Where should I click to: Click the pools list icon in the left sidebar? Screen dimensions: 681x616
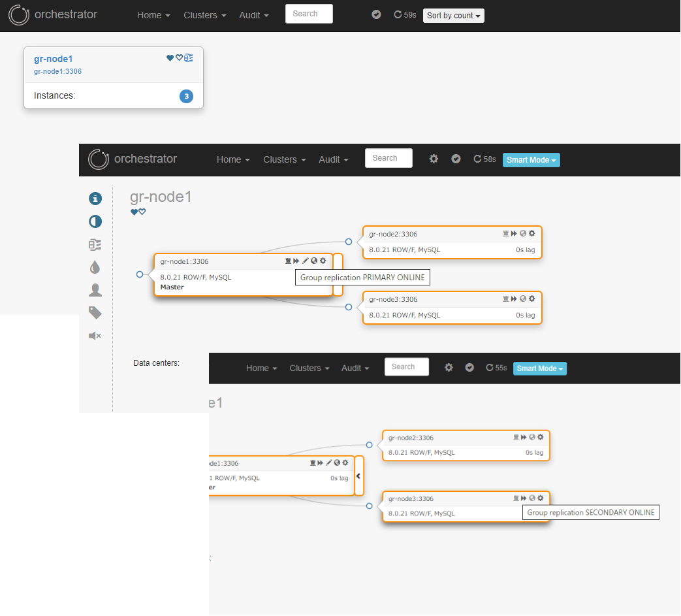point(95,244)
